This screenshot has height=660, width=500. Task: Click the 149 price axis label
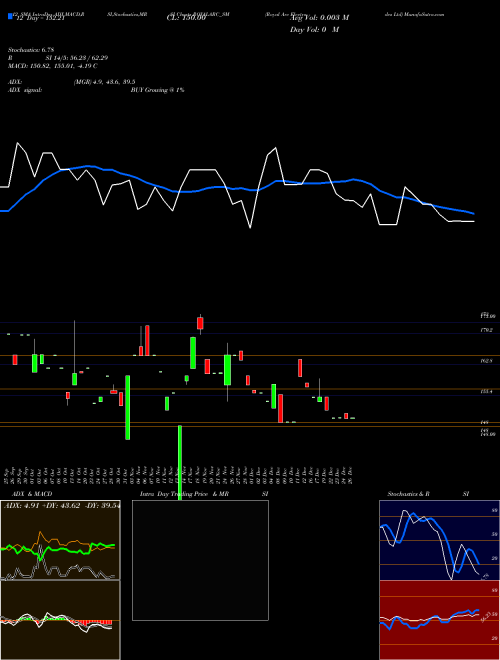[484, 422]
